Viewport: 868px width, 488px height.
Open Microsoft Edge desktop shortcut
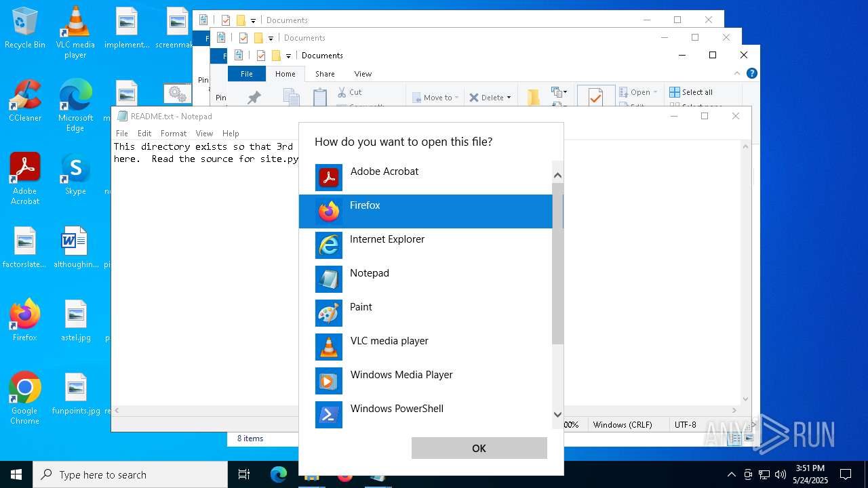[x=75, y=105]
